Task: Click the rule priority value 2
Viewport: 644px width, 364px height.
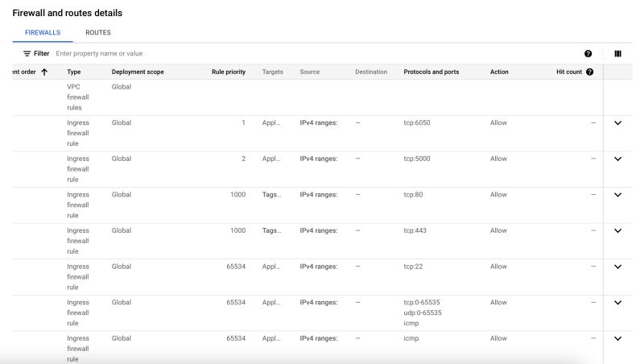Action: pos(244,159)
